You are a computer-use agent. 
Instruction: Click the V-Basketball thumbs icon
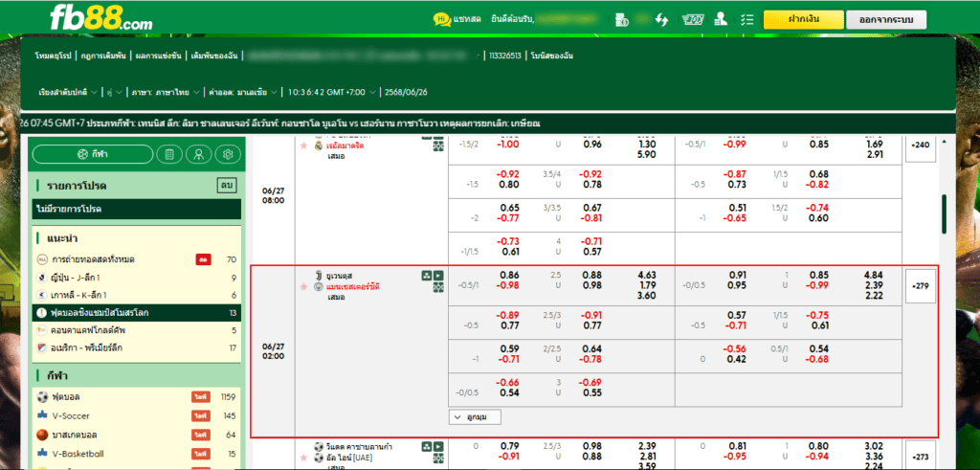[42, 453]
